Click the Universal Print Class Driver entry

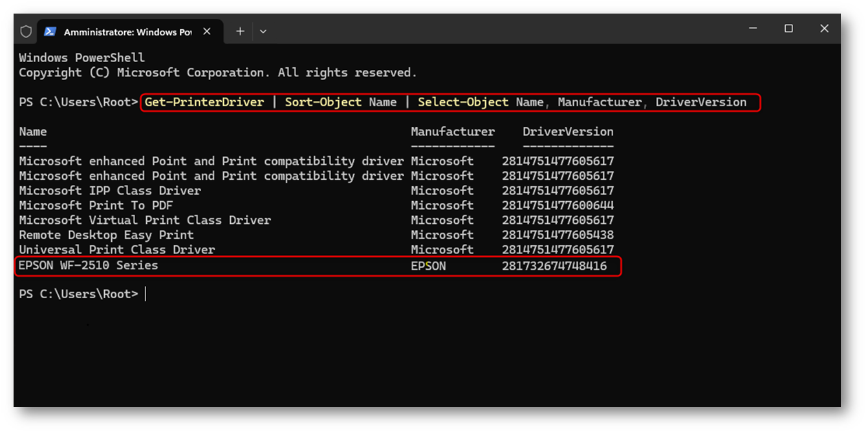(116, 250)
